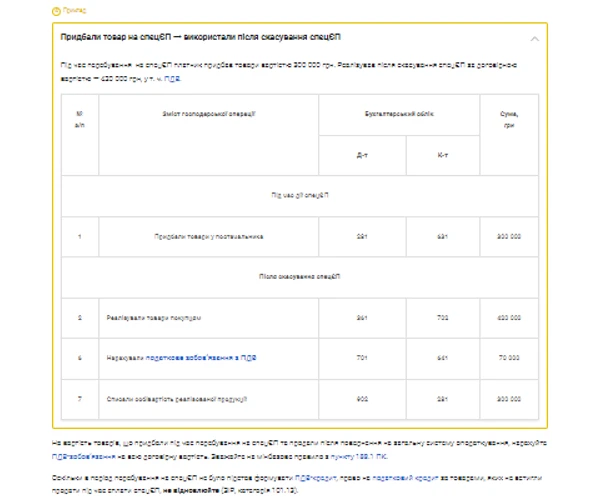Click the 'Зміст господарської операції' column header
This screenshot has width=600, height=500.
click(209, 114)
